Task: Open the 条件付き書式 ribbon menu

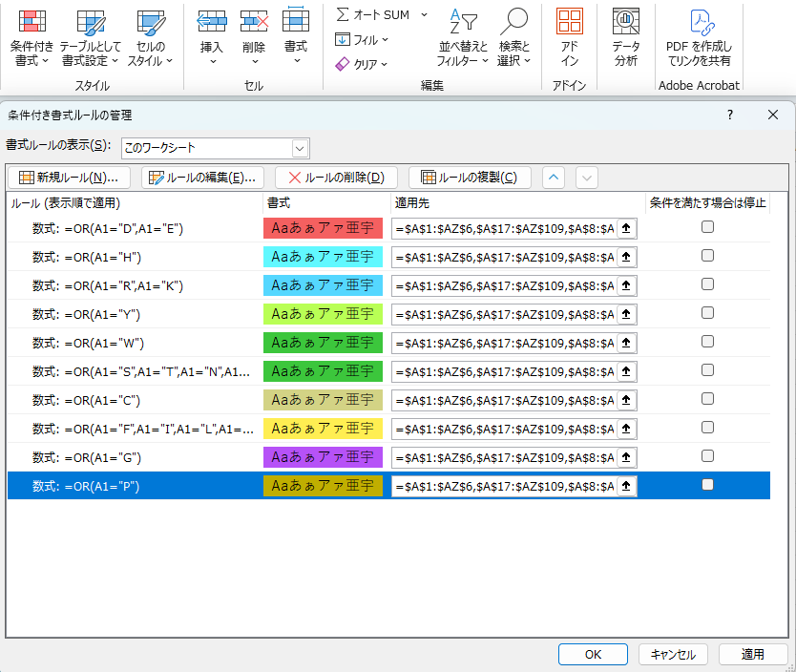Action: pyautogui.click(x=31, y=38)
